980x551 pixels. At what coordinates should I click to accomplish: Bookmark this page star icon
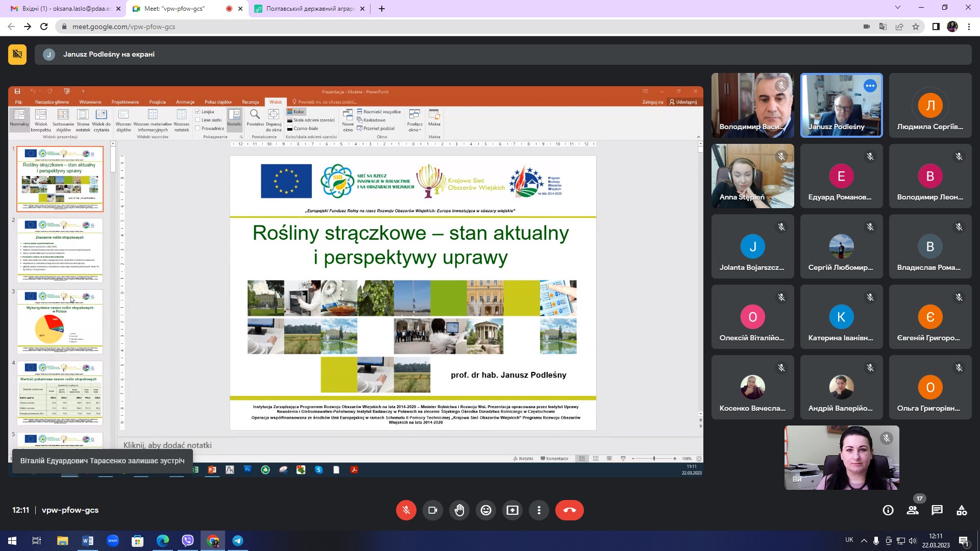(916, 27)
